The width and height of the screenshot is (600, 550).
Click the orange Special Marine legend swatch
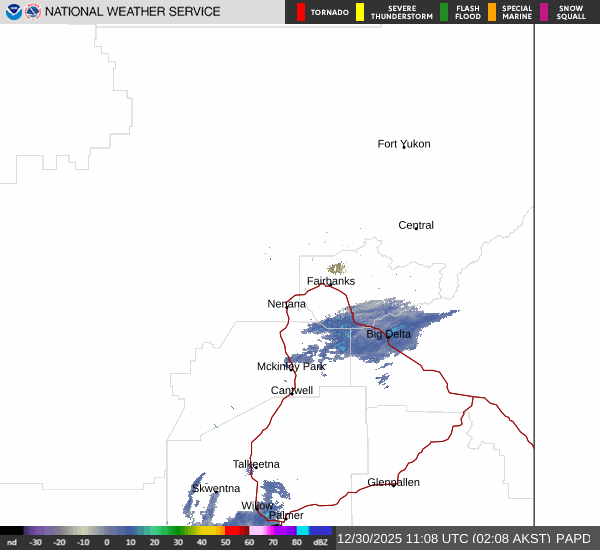(492, 12)
